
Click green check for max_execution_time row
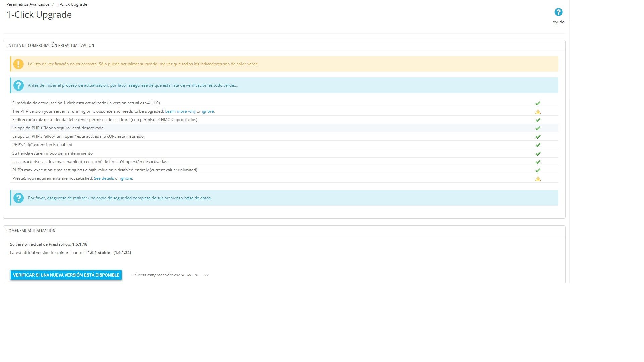(x=538, y=170)
